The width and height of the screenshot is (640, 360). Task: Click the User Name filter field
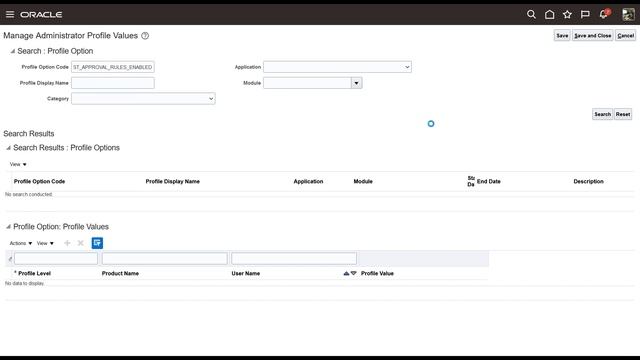point(294,258)
